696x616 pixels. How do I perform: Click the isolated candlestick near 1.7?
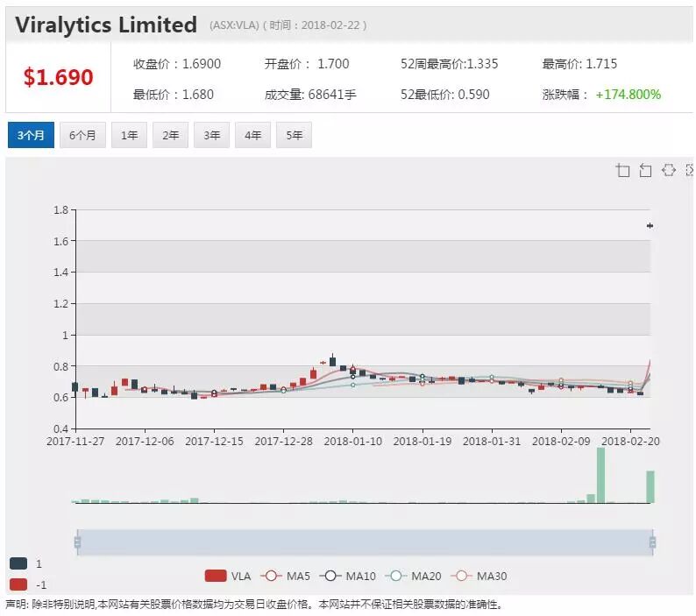pyautogui.click(x=650, y=226)
